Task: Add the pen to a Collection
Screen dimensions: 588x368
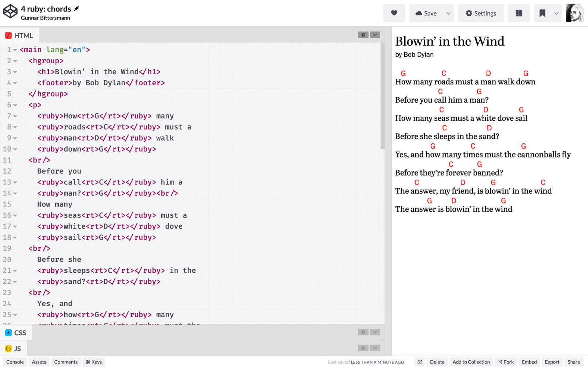Action: 471,362
